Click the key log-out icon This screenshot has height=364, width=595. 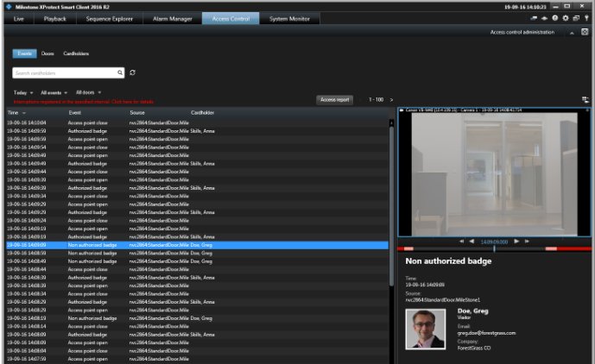(586, 18)
